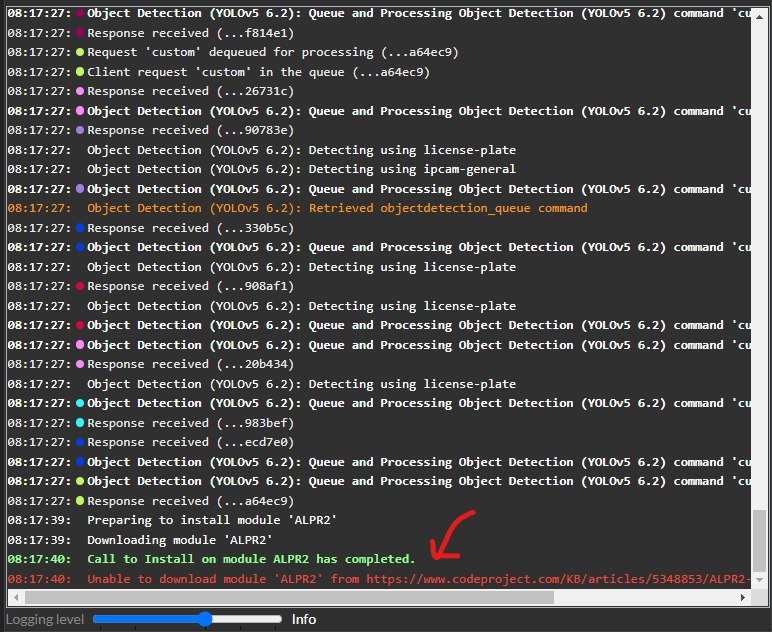Click the codeproject.com URL in the error line

[558, 579]
